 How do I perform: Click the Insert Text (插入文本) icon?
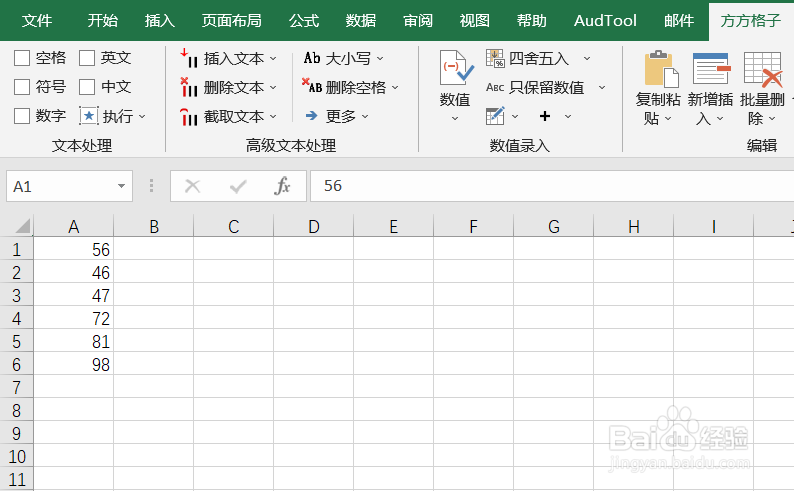189,58
